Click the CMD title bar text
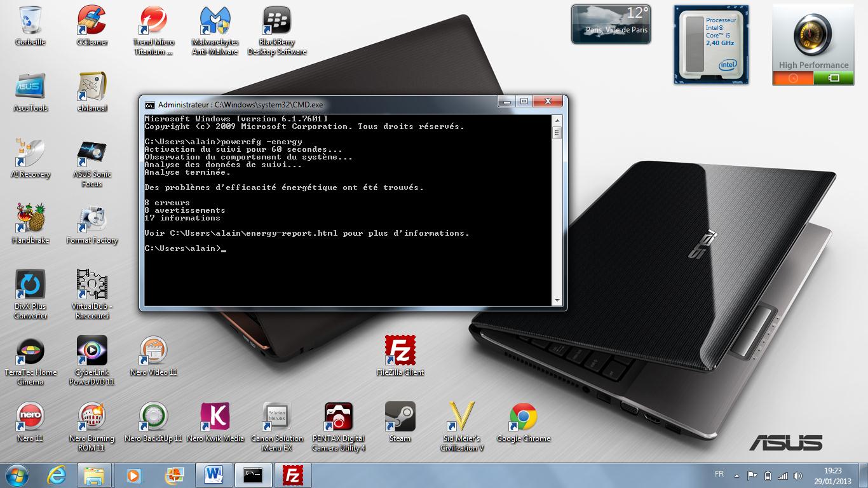The image size is (868, 488). coord(240,105)
